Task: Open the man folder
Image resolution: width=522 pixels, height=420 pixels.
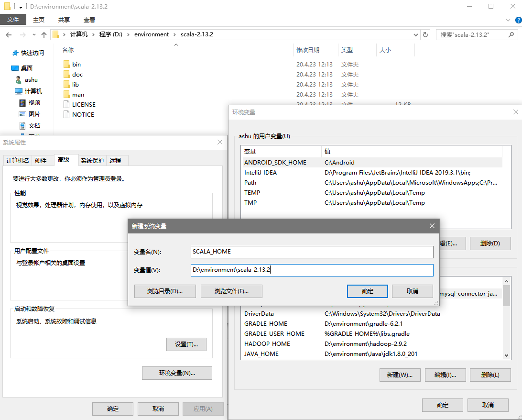Action: point(77,94)
